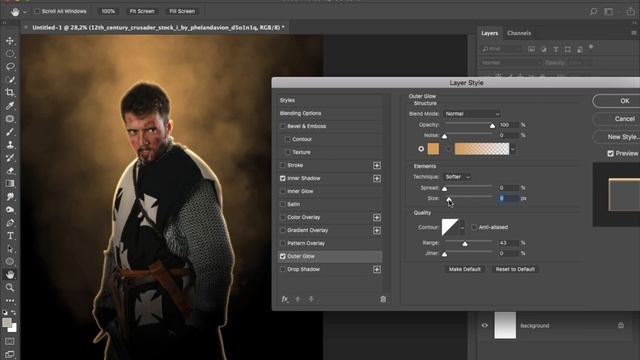Select the Elliptical Marquee tool
640x360 pixels.
click(x=10, y=54)
